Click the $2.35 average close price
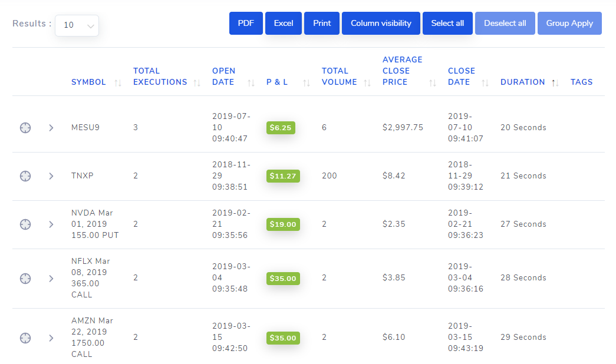This screenshot has height=364, width=616. tap(394, 224)
